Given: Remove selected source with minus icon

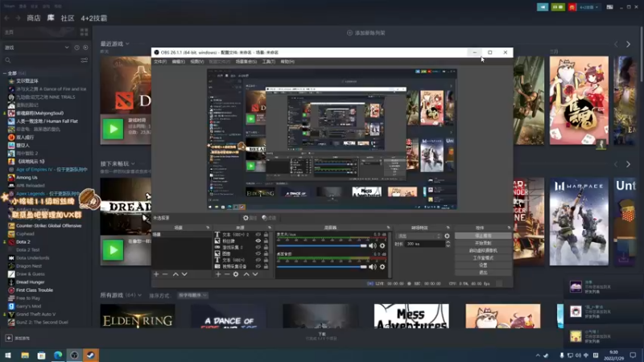Looking at the screenshot, I should tap(227, 274).
